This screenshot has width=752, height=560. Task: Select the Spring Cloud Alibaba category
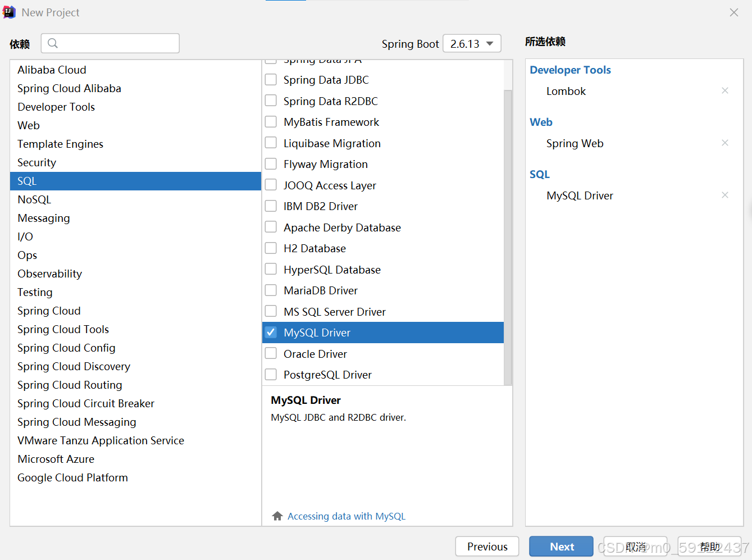point(135,88)
